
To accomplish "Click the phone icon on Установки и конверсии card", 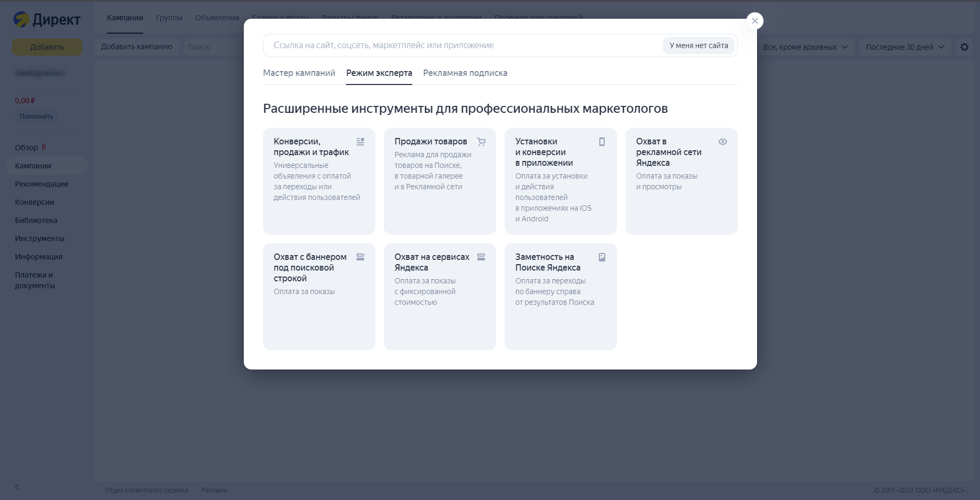I will click(x=602, y=142).
